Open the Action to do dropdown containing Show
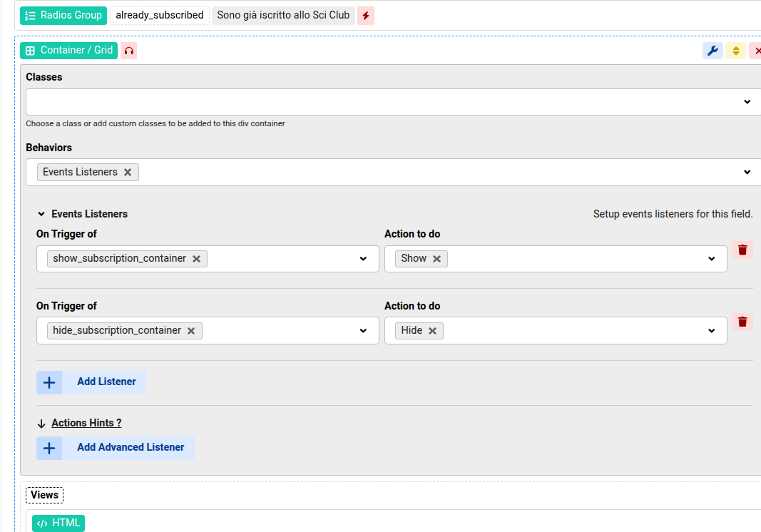The height and width of the screenshot is (532, 761). click(711, 259)
